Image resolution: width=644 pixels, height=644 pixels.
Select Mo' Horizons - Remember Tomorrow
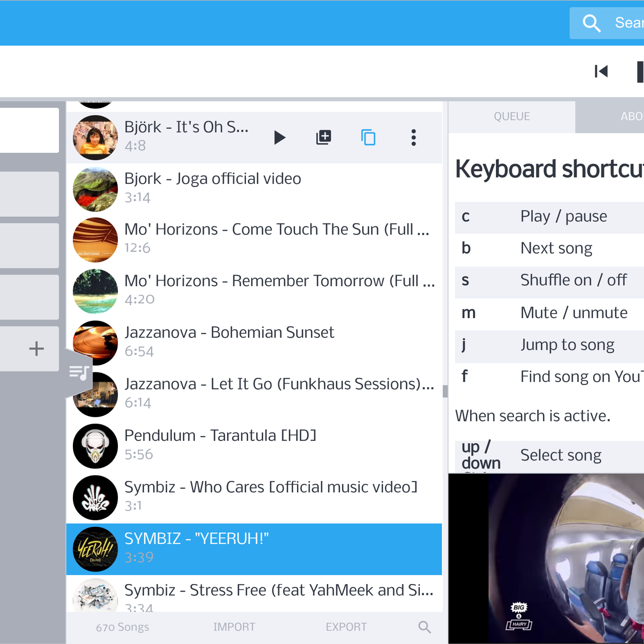254,291
